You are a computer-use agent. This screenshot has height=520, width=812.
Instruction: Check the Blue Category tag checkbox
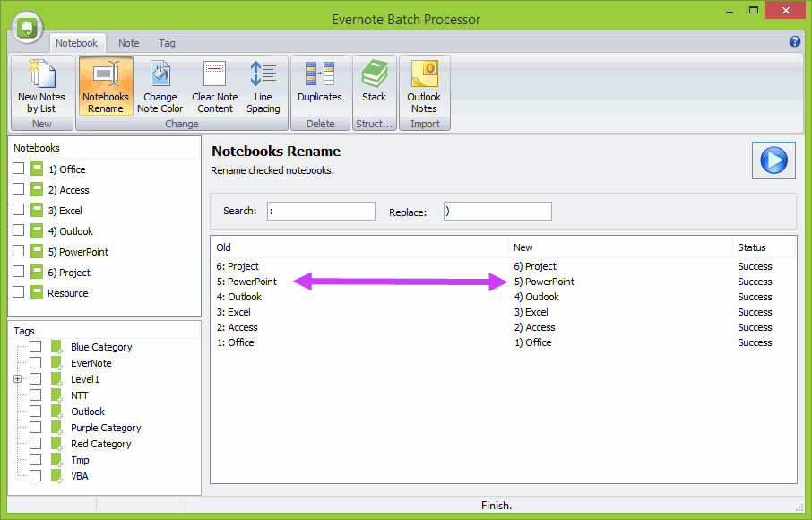(35, 346)
